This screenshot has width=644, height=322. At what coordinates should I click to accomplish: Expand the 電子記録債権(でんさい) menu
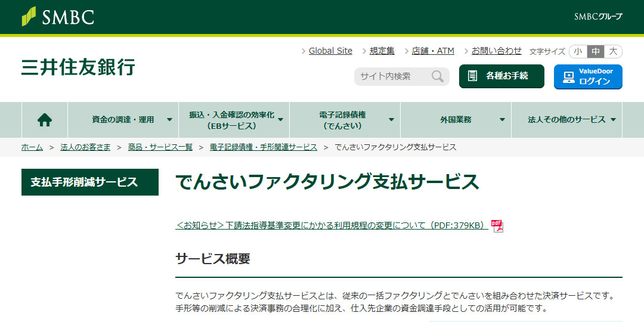(x=345, y=120)
